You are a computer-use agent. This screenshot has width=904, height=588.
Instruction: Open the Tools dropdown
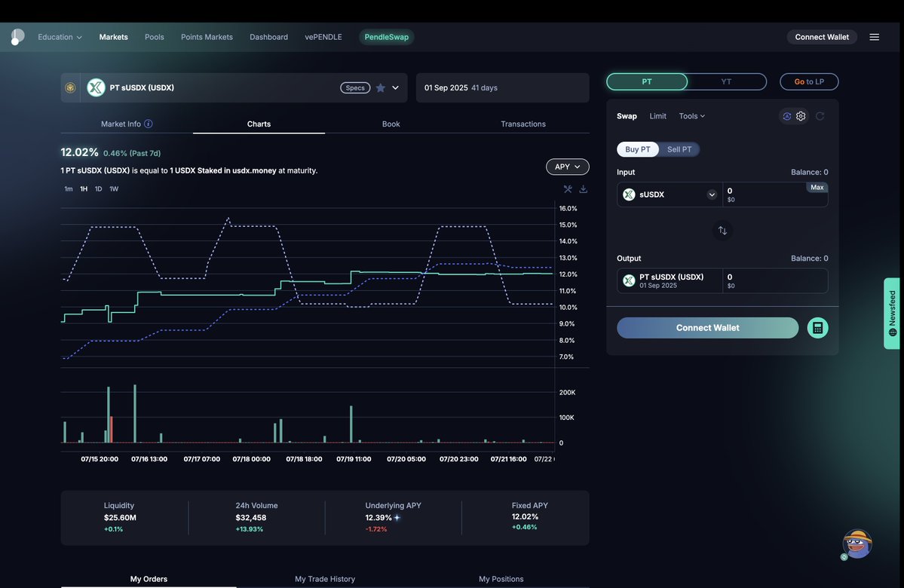(692, 116)
